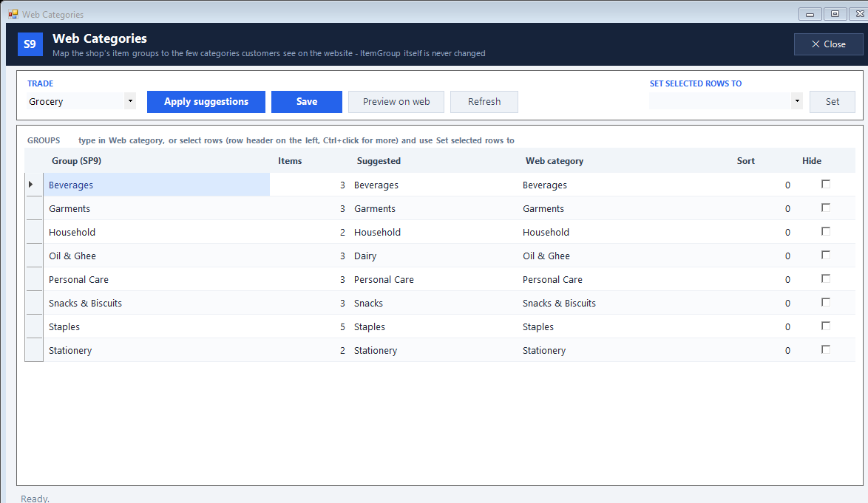
Task: Tick Hide checkbox for Personal Care row
Action: [826, 278]
